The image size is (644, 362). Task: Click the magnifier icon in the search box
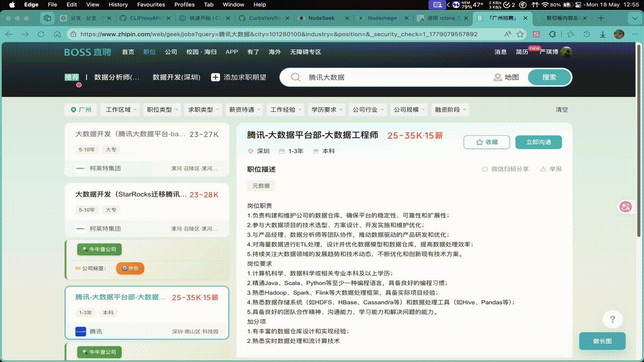[296, 77]
